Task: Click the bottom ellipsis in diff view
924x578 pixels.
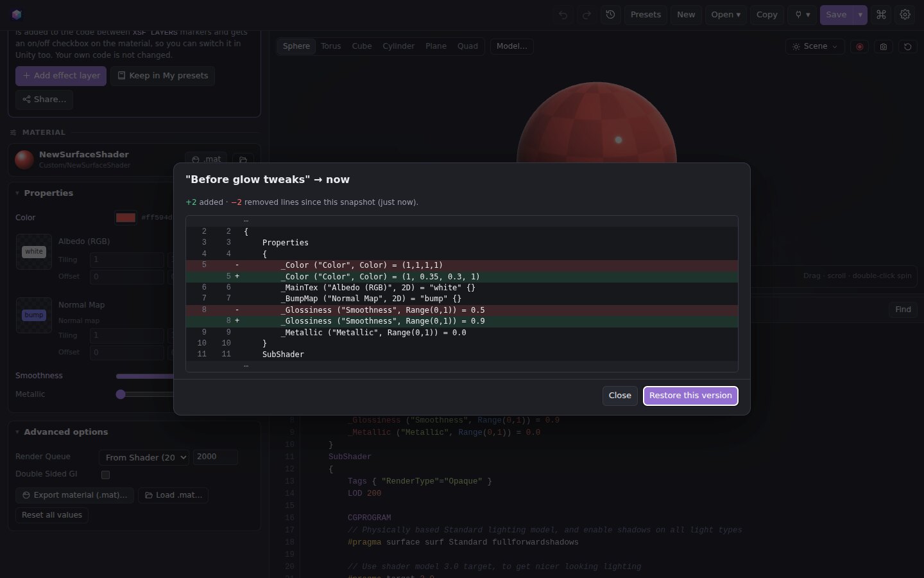Action: 246,366
